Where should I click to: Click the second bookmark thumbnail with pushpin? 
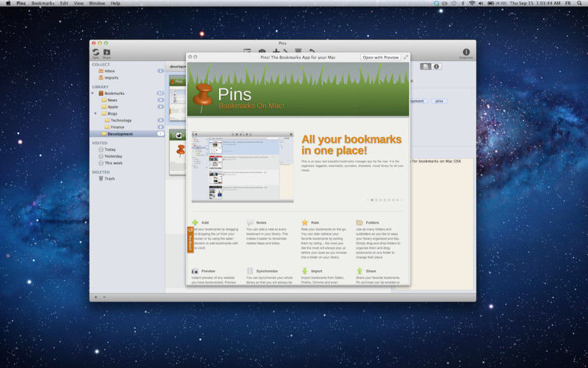(x=177, y=152)
